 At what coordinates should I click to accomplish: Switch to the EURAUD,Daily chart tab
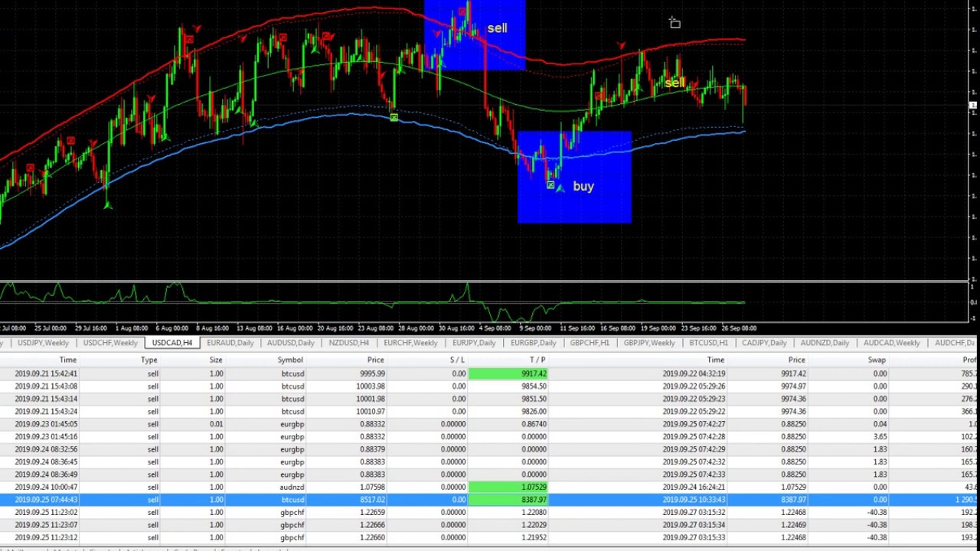pos(230,343)
